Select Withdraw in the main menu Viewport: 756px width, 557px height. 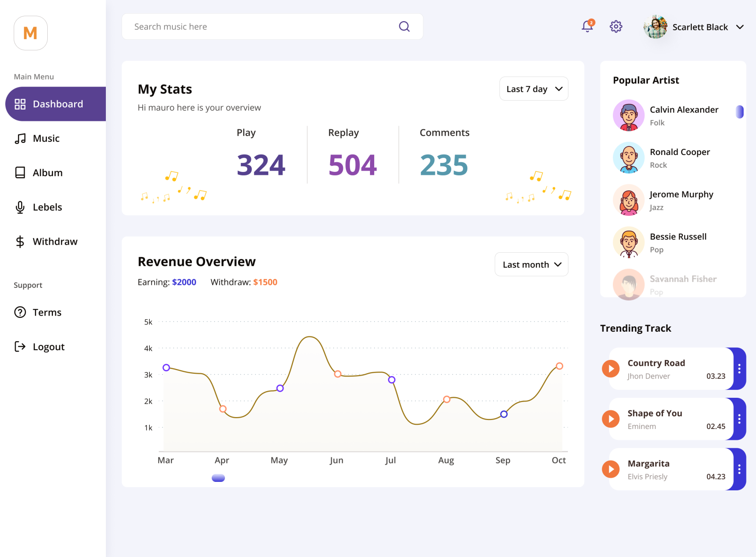tap(55, 242)
